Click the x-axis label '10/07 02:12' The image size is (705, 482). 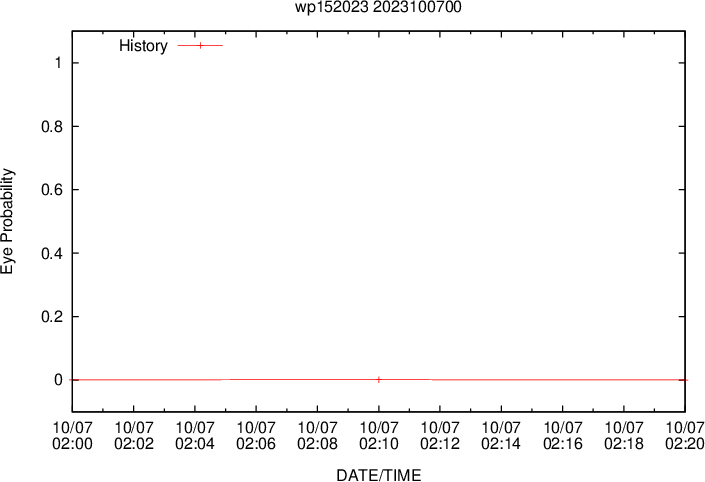[x=440, y=435]
